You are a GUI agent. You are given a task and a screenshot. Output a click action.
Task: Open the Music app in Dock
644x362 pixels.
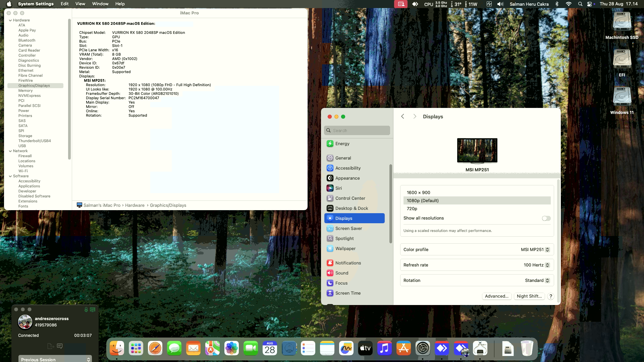tap(384, 349)
